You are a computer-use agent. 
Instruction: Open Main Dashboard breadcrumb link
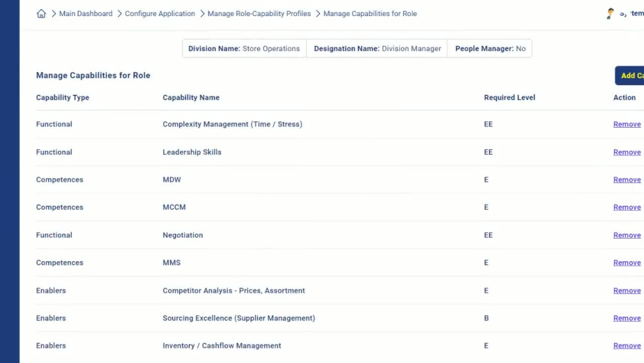click(86, 14)
